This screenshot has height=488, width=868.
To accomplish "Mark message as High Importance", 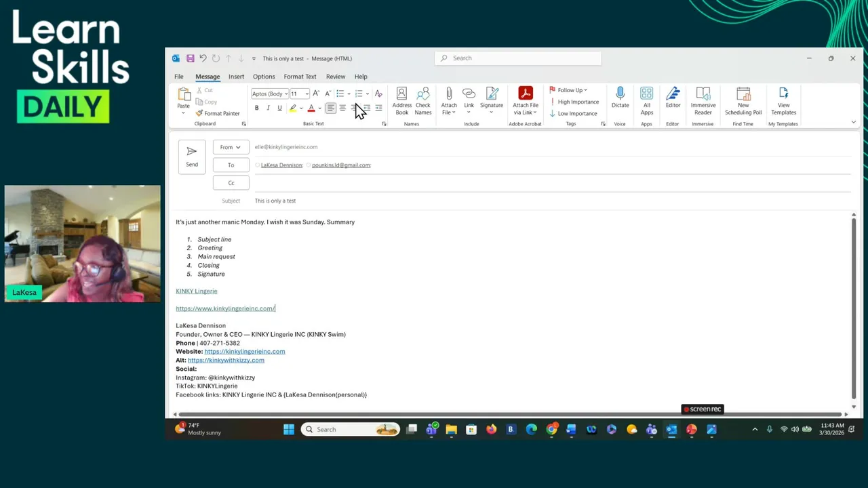I will [x=574, y=102].
